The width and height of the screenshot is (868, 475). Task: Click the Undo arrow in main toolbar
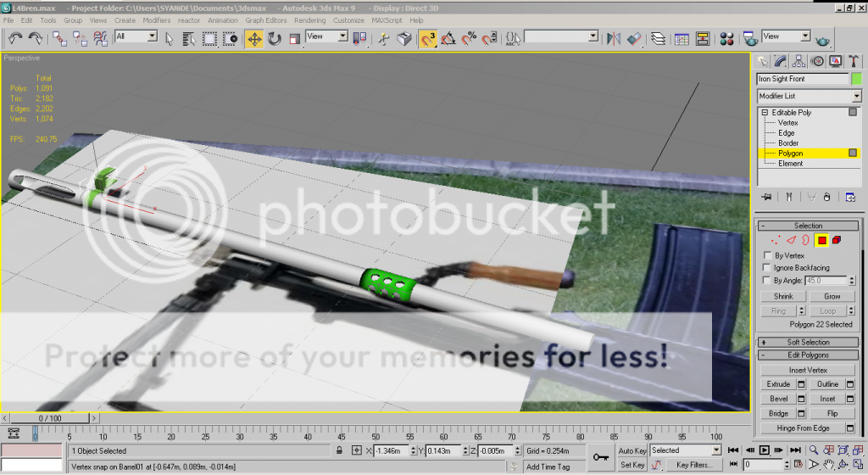pyautogui.click(x=15, y=38)
